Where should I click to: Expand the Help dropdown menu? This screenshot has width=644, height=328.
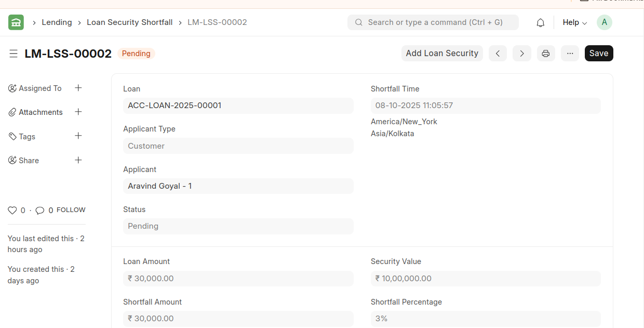(x=574, y=23)
